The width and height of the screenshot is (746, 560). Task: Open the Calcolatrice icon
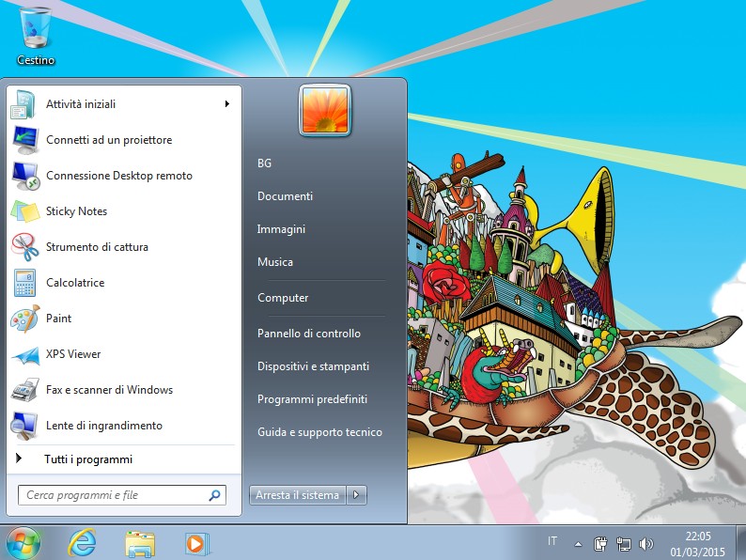[x=24, y=283]
